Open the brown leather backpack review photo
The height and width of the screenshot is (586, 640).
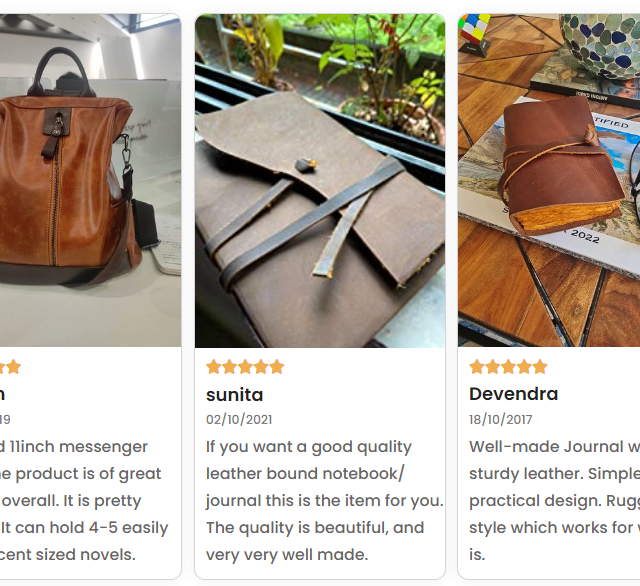(x=90, y=181)
